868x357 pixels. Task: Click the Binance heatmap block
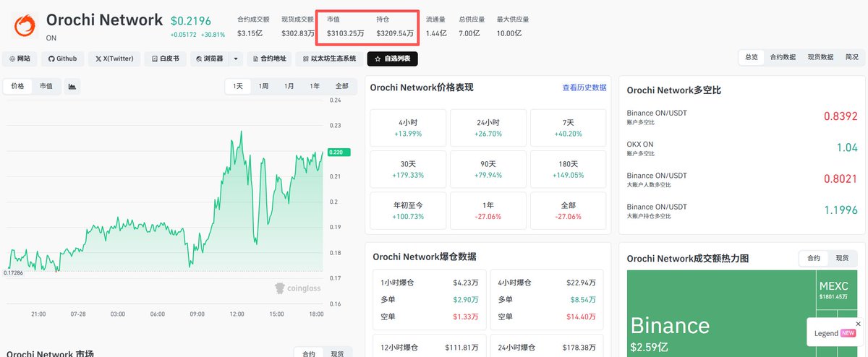(x=721, y=314)
